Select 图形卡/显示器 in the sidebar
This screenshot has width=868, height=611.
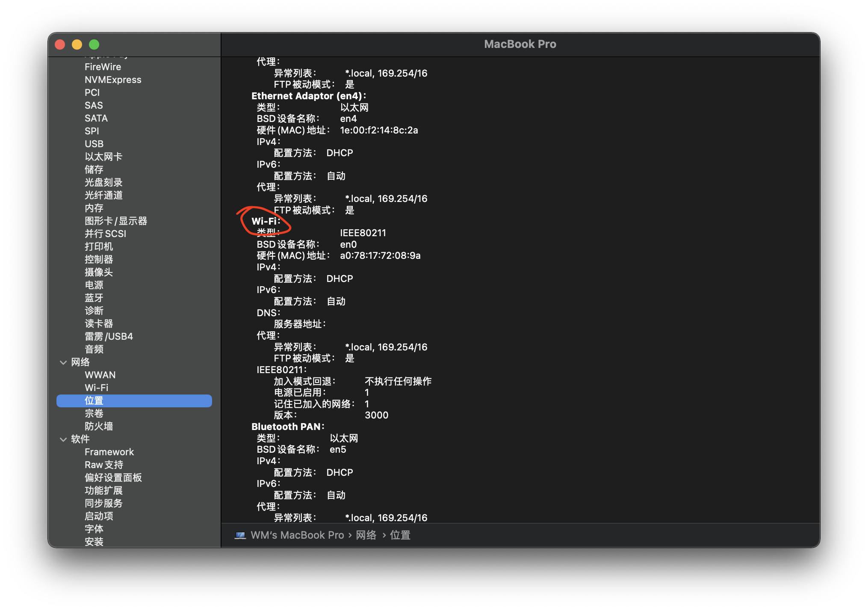pos(116,221)
